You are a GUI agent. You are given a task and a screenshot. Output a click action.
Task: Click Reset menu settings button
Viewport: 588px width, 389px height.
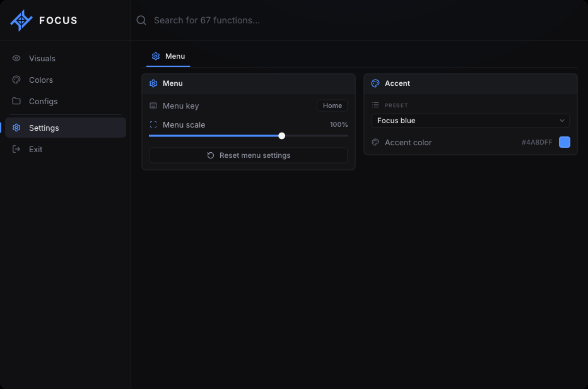click(249, 155)
